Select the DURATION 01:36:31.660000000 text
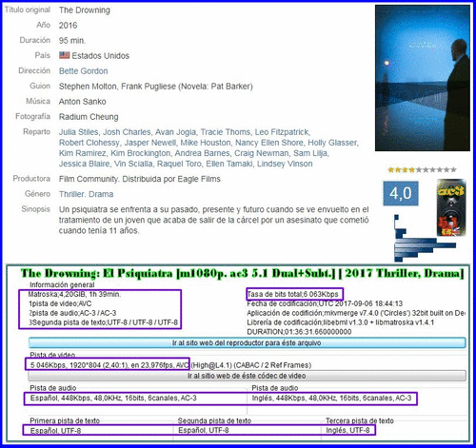Screen dimensions: 476x448 (x=299, y=332)
